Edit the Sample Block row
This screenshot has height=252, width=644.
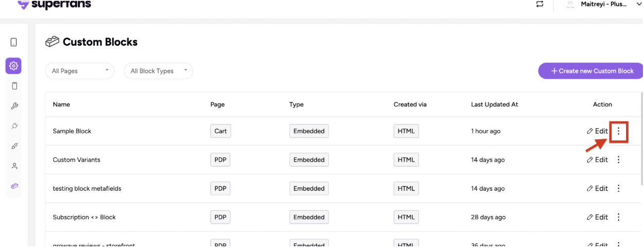click(x=598, y=131)
